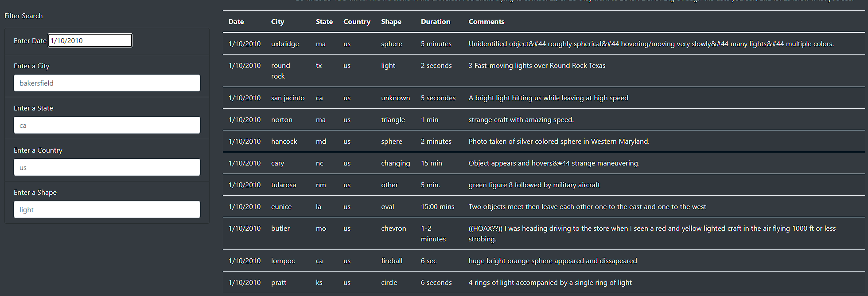
Task: Click the shape filter showing light placeholder
Action: (106, 209)
